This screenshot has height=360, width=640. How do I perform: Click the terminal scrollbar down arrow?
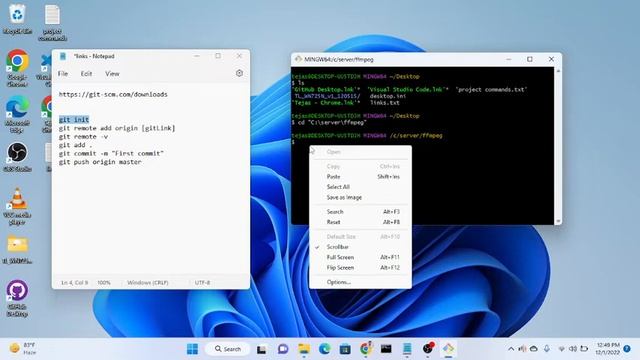(558, 221)
